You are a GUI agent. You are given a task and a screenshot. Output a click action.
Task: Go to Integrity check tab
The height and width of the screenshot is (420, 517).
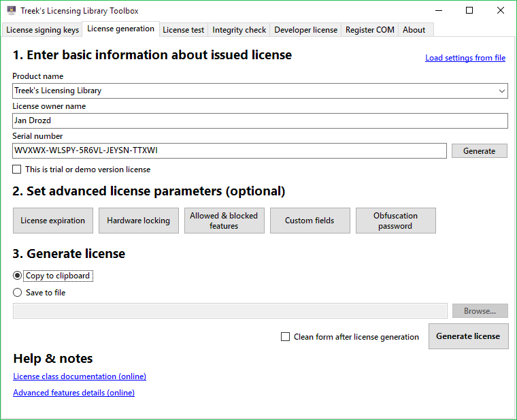coord(239,30)
